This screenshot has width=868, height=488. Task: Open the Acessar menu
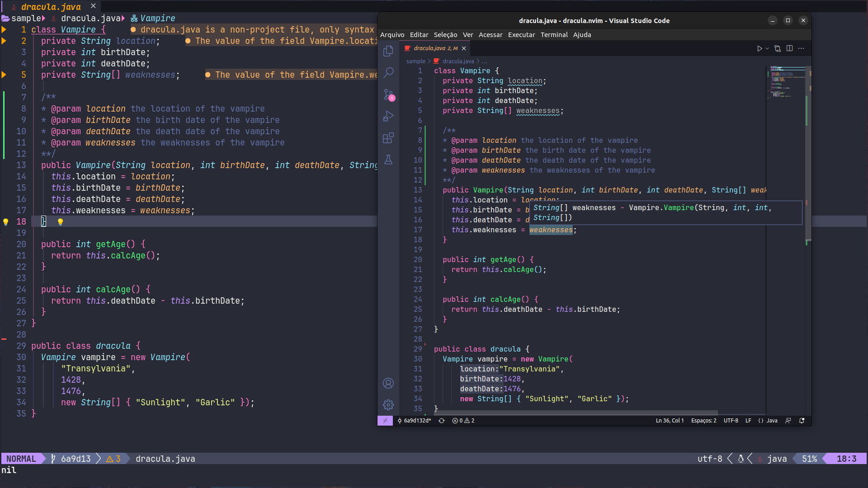pyautogui.click(x=491, y=35)
